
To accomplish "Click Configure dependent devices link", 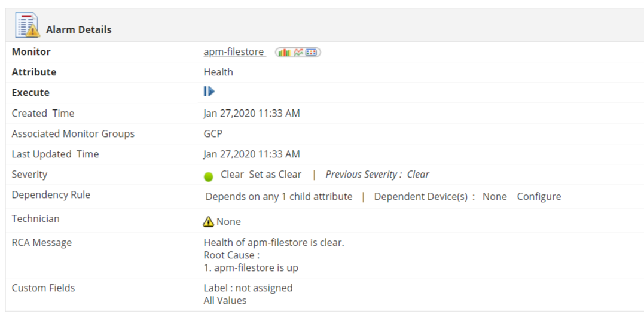I will click(x=539, y=197).
